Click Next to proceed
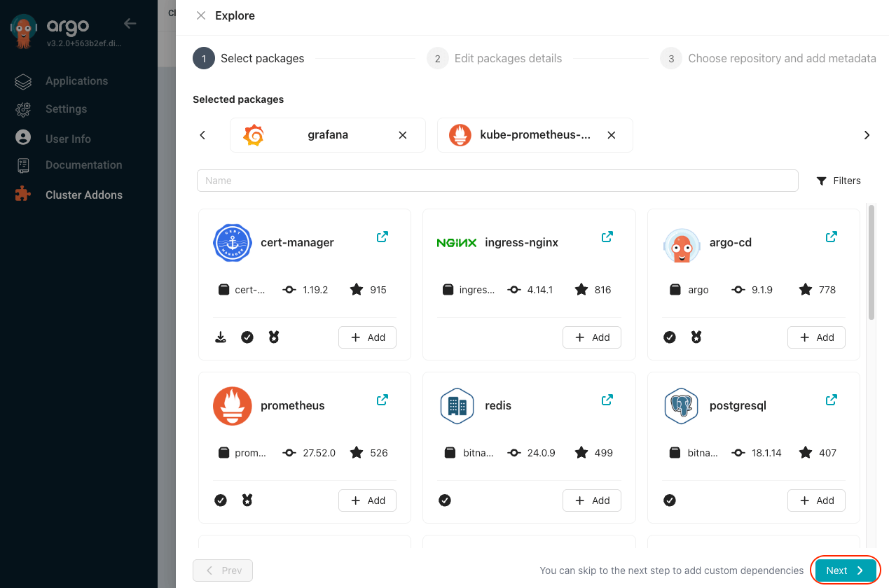Screen dimensions: 889x588 pos(845,570)
